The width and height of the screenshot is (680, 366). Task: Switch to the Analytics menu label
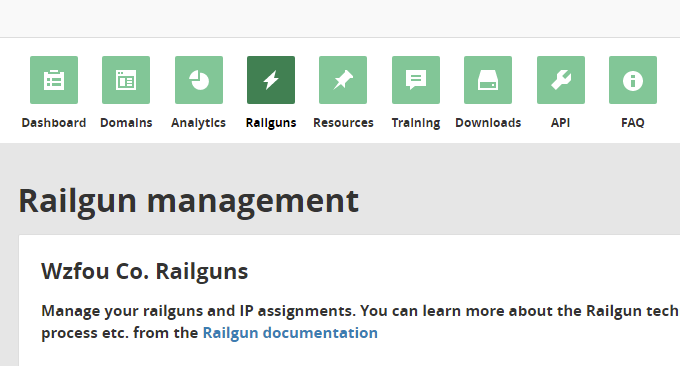pyautogui.click(x=199, y=123)
